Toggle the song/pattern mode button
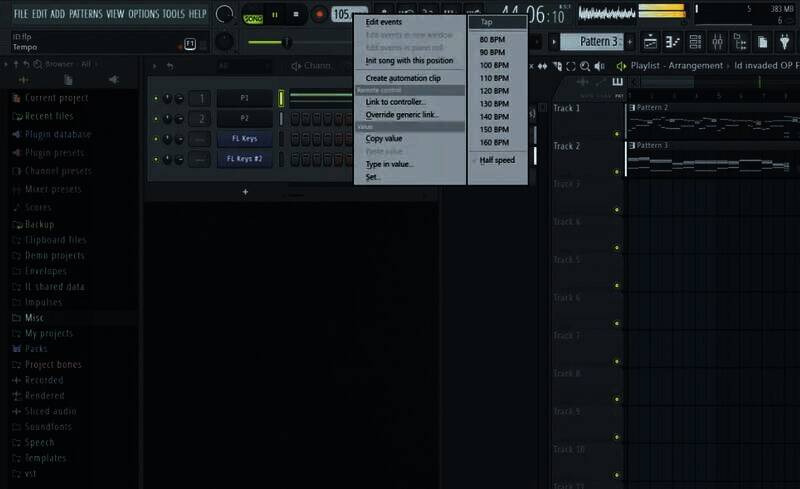800x489 pixels. (251, 14)
